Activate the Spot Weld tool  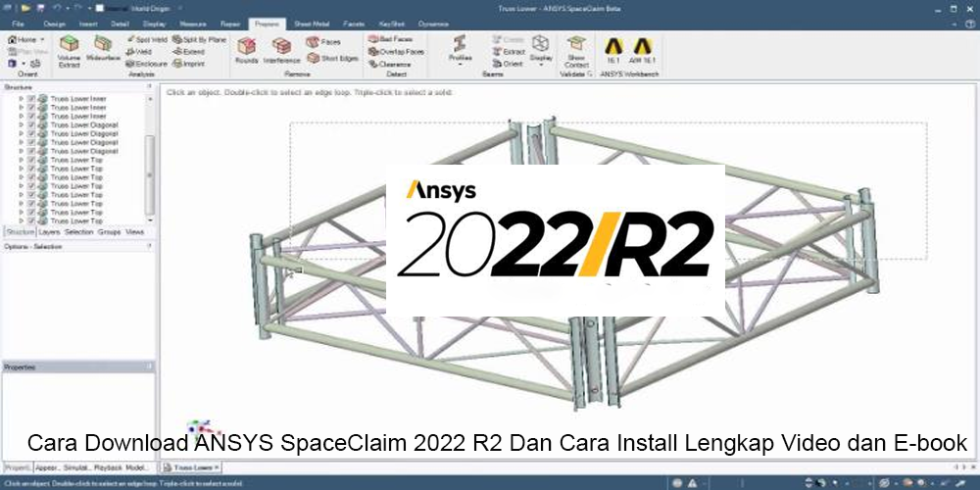click(147, 39)
